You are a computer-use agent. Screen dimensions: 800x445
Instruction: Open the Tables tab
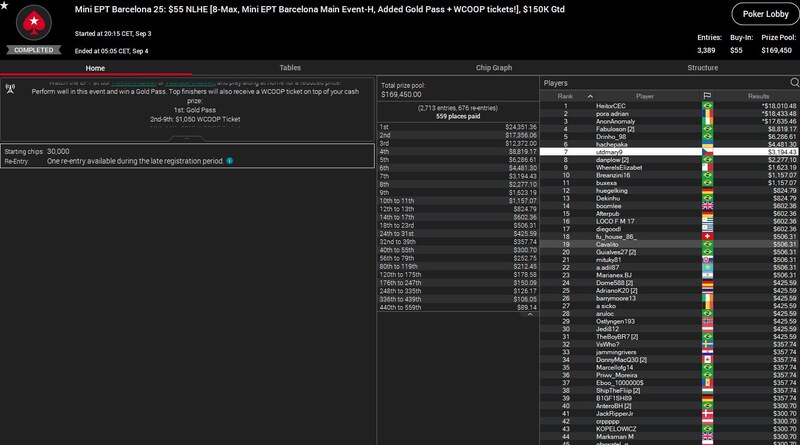[x=290, y=67]
